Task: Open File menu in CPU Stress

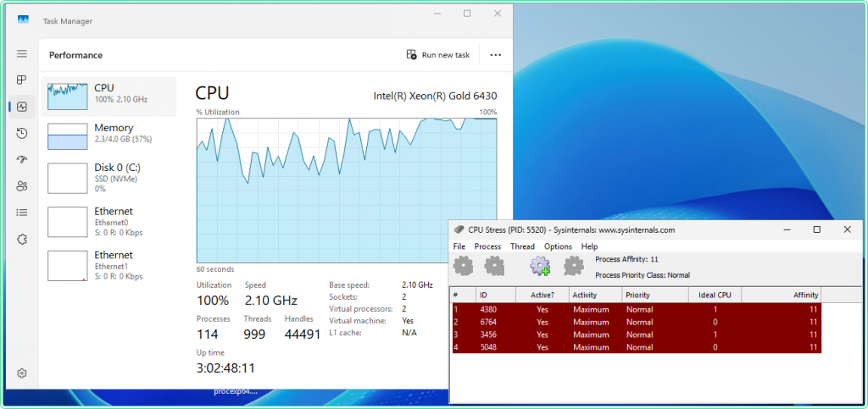Action: pos(459,246)
